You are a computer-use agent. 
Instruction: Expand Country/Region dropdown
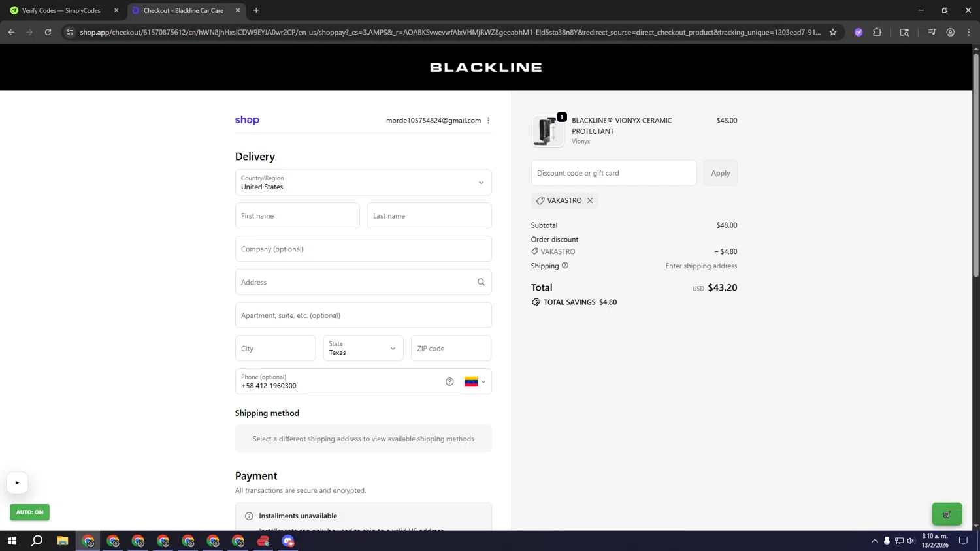click(x=363, y=182)
